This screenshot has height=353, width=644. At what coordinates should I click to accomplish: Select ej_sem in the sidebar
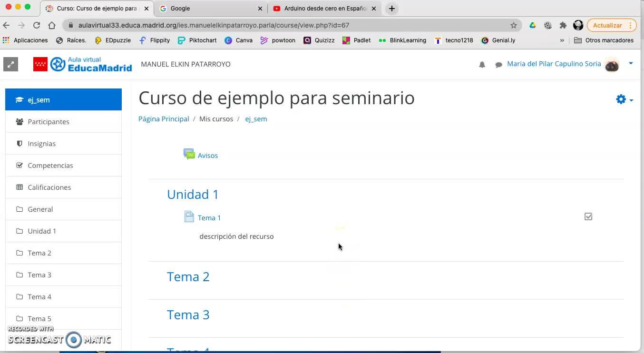pyautogui.click(x=63, y=99)
